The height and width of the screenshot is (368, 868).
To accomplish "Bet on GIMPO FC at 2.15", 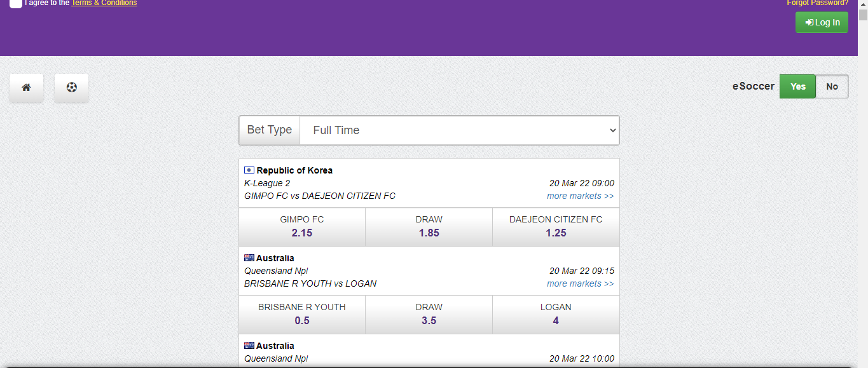I will pos(302,227).
